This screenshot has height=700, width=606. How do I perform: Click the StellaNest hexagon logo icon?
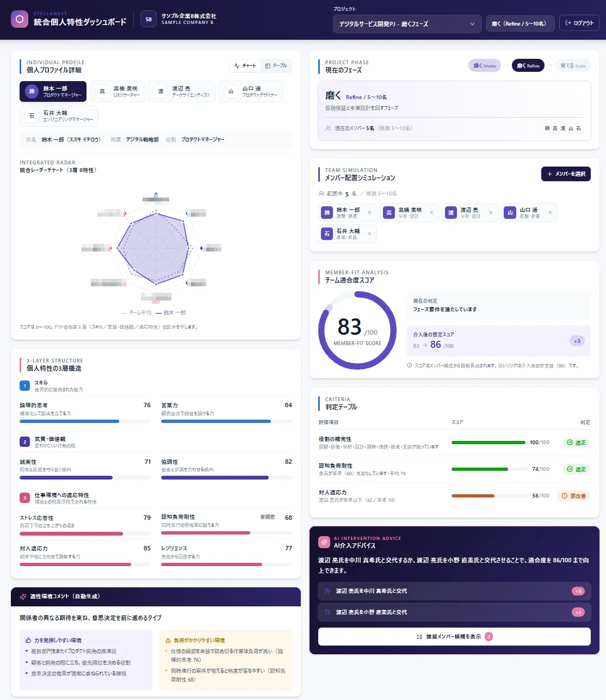[x=20, y=19]
